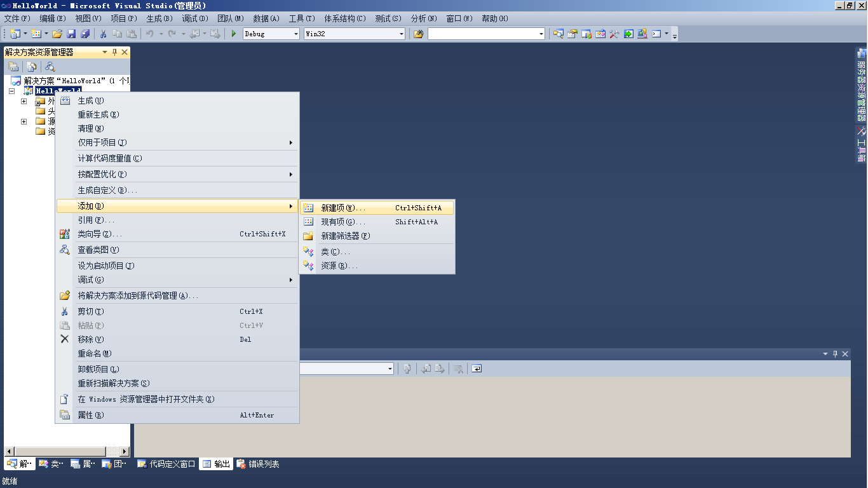The height and width of the screenshot is (488, 868).
Task: Select New Item in Add submenu
Action: tap(377, 208)
